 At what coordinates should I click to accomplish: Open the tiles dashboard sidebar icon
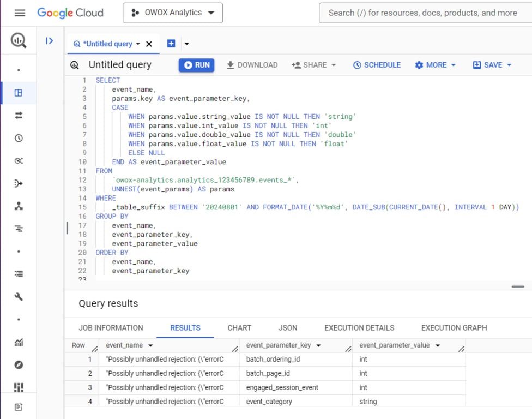tap(19, 387)
